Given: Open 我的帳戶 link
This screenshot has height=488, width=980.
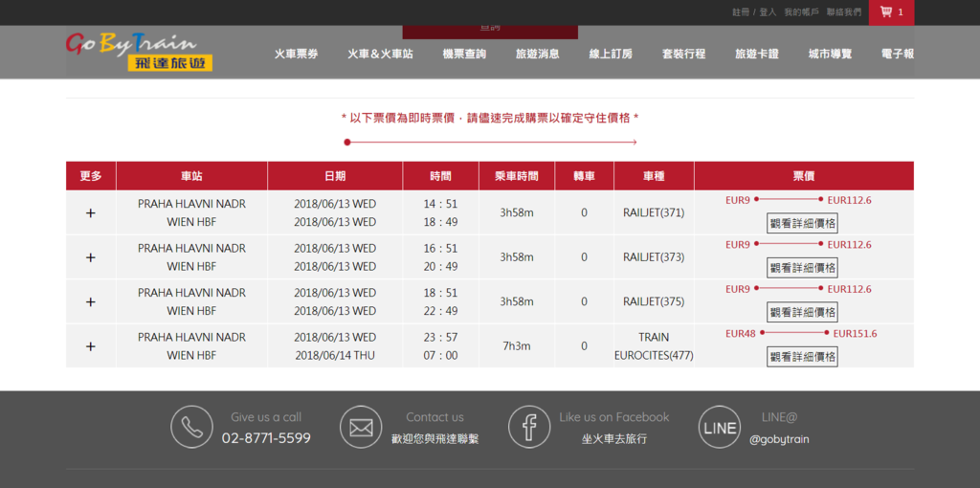Looking at the screenshot, I should point(801,11).
